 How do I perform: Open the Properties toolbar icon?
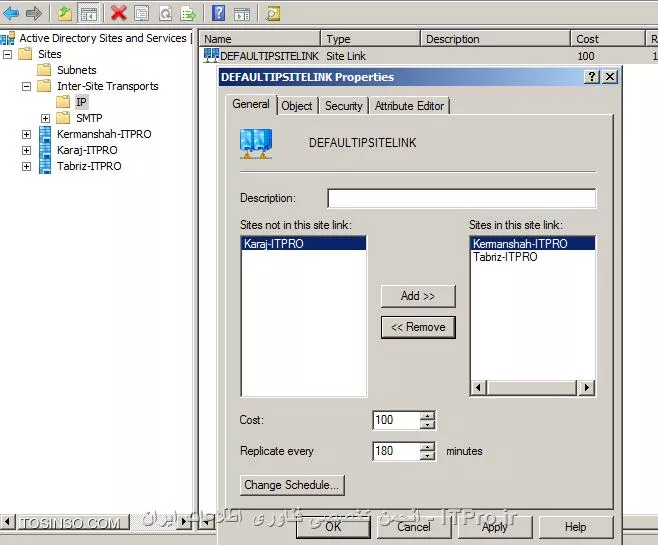click(141, 13)
